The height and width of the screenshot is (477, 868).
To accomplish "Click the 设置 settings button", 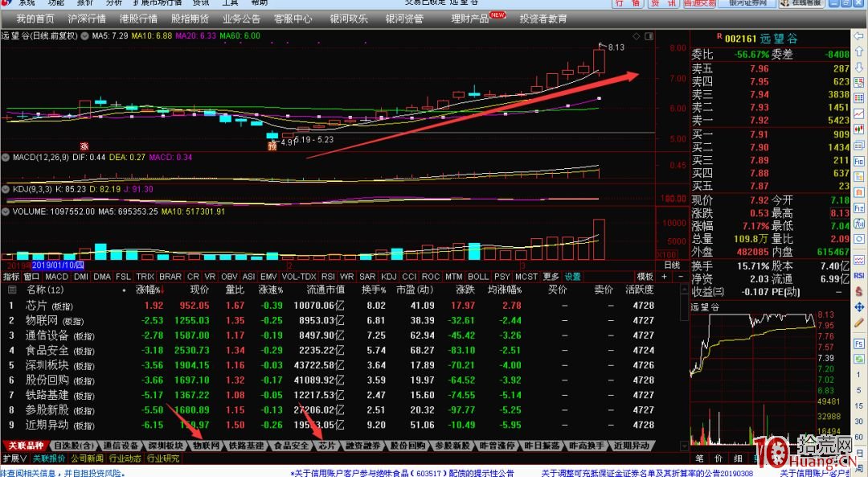I will click(572, 277).
